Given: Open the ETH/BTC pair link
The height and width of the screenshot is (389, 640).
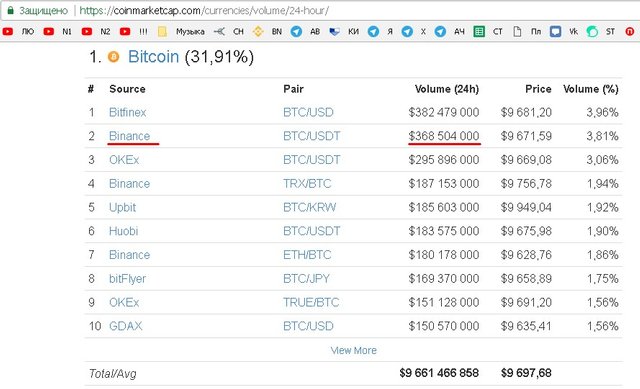Looking at the screenshot, I should point(307,255).
